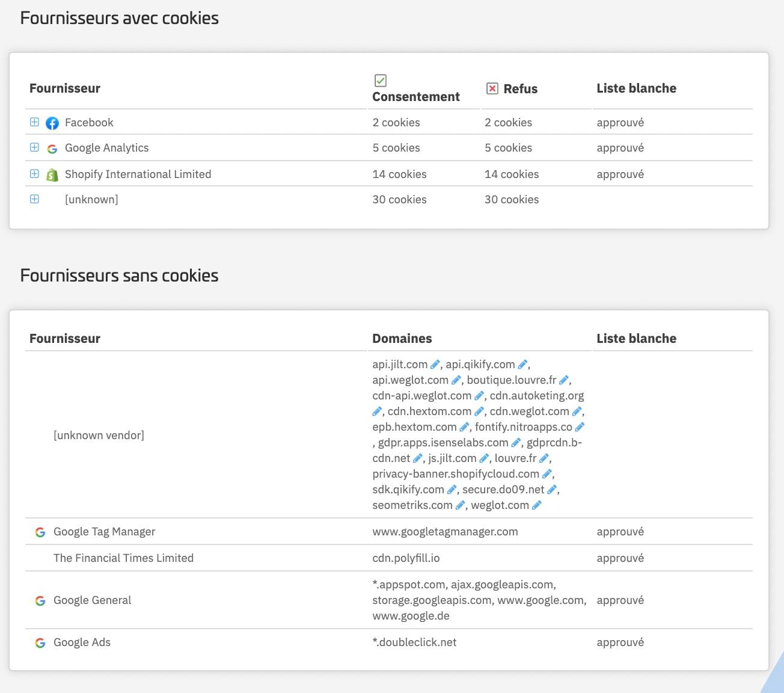
Task: Click the *.doubleclick.net domain
Action: (414, 642)
